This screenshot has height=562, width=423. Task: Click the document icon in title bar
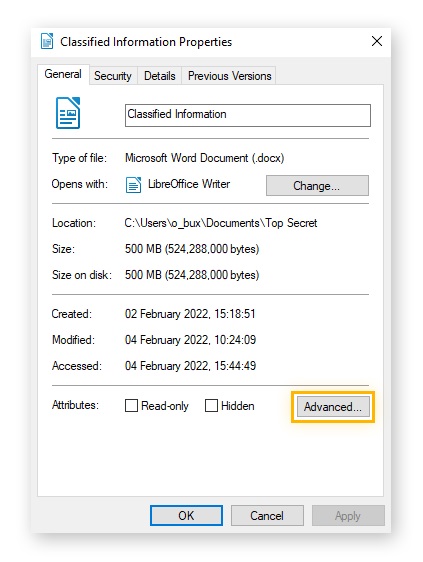(47, 41)
